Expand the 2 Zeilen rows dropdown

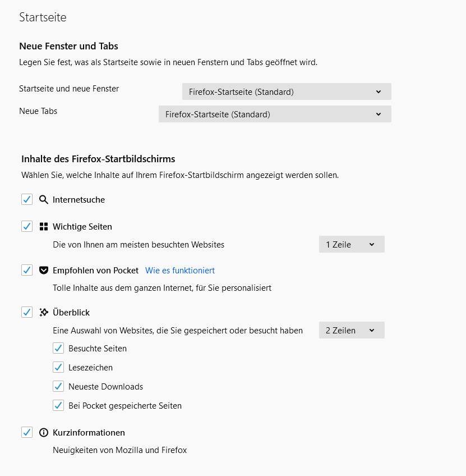(x=352, y=331)
